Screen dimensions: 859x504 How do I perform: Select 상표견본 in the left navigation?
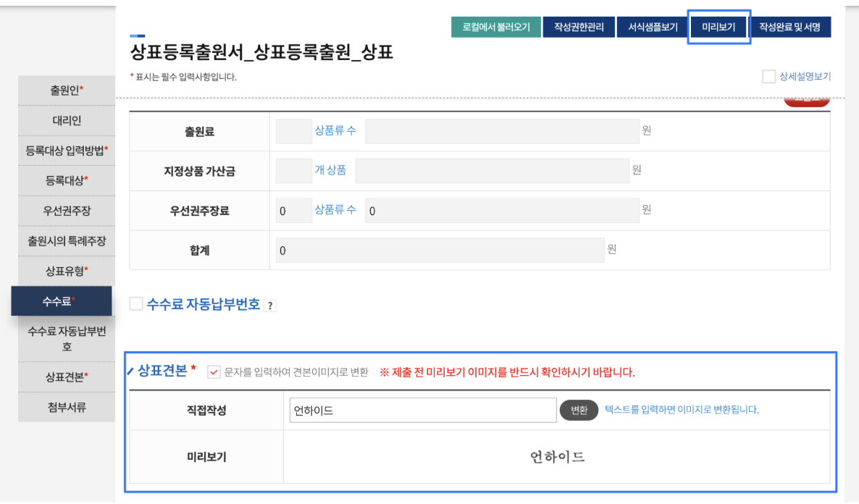point(66,377)
